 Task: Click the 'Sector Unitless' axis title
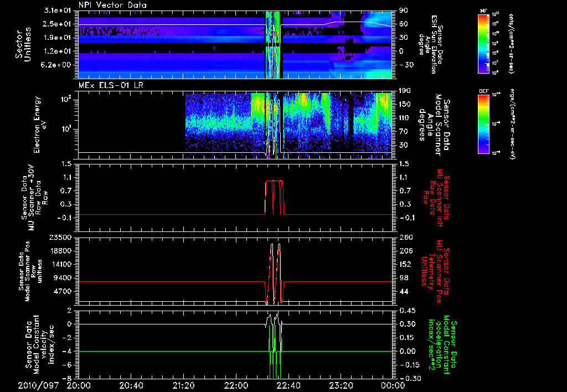pyautogui.click(x=23, y=45)
